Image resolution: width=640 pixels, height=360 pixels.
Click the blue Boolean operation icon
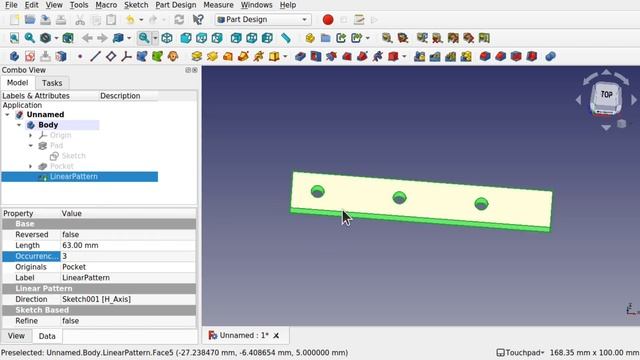[x=550, y=56]
